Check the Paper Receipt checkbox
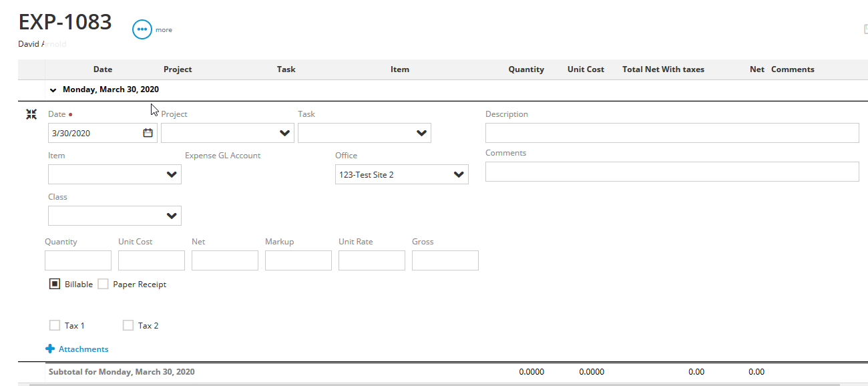This screenshot has height=386, width=868. [x=103, y=284]
